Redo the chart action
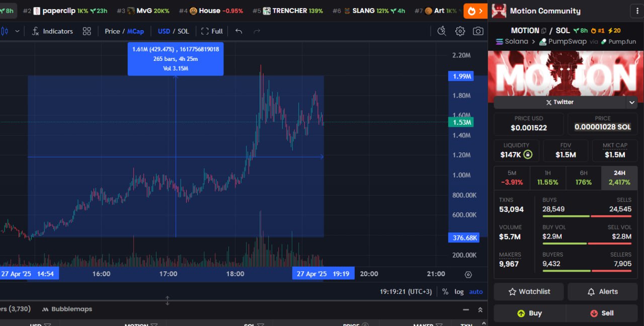 click(257, 31)
